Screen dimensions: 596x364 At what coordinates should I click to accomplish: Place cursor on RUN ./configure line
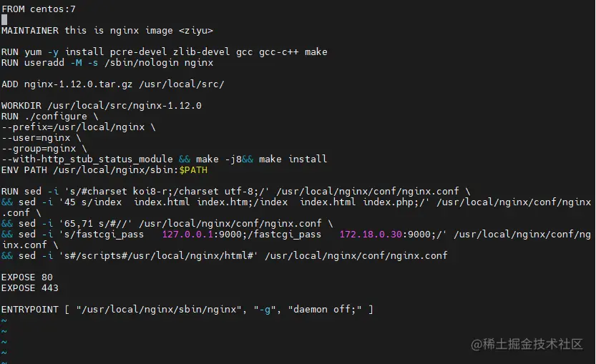[x=50, y=117]
